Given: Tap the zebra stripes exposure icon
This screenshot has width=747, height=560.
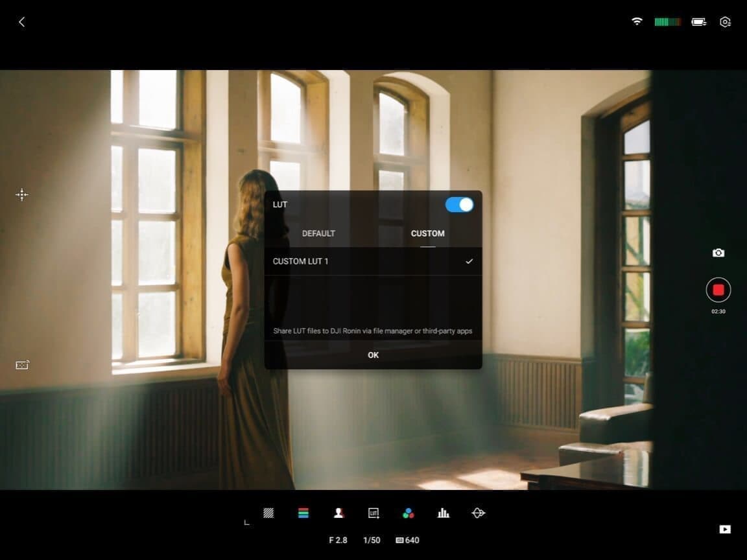Looking at the screenshot, I should [x=268, y=513].
